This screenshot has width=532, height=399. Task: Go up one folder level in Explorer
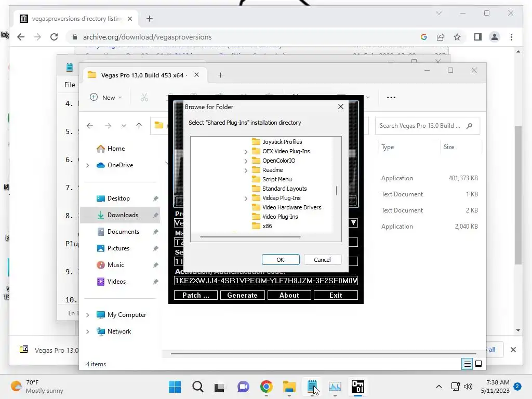[x=139, y=126]
